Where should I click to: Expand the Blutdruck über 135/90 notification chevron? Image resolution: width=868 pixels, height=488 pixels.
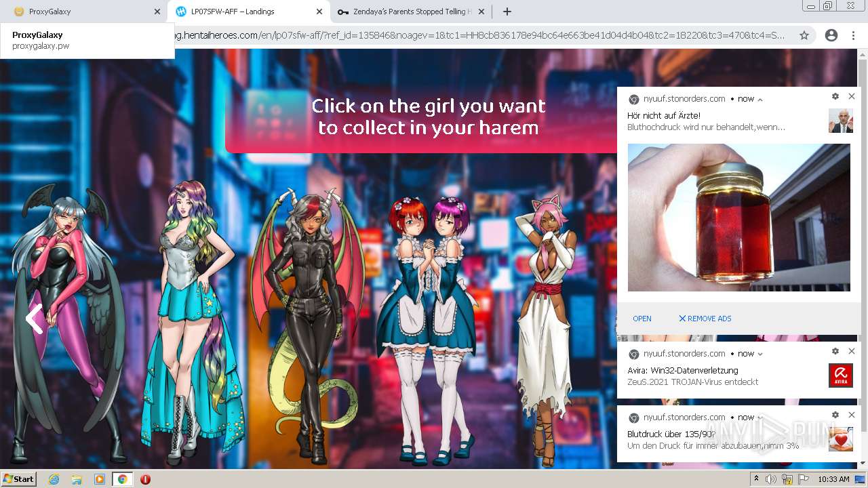[760, 418]
